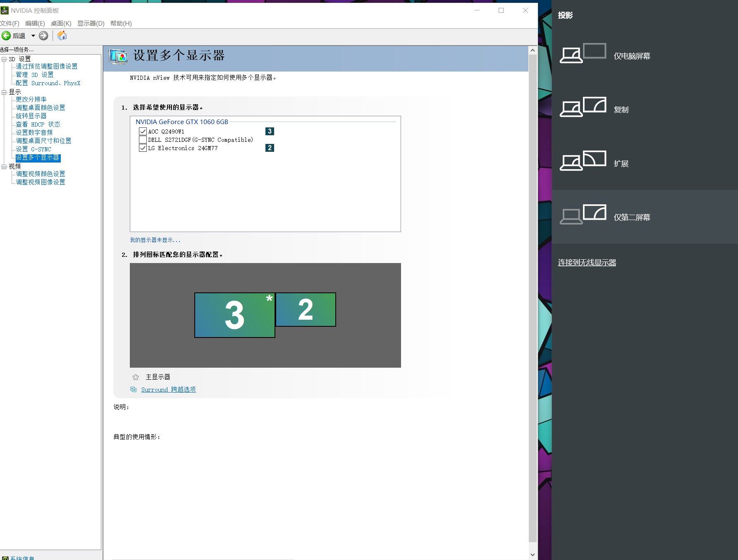Open 调整视频图像设置 in tree
Screen dimensions: 738x560
(41, 182)
